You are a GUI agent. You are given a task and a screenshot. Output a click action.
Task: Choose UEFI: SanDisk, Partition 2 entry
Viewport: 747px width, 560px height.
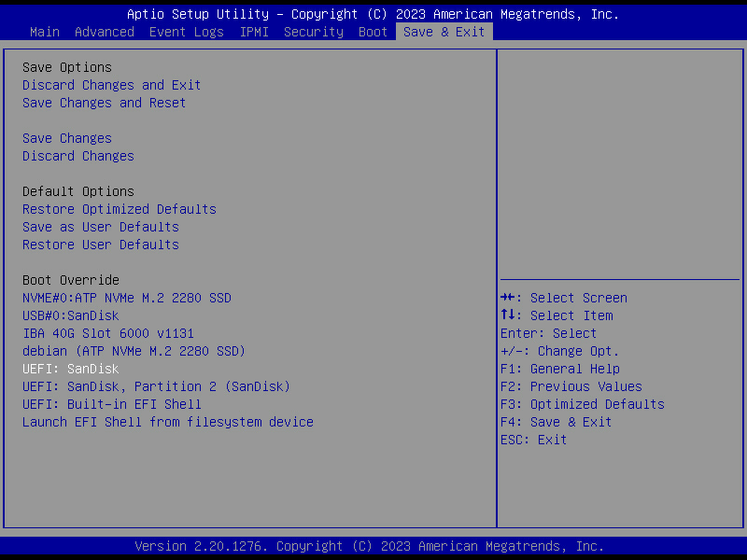pyautogui.click(x=156, y=386)
